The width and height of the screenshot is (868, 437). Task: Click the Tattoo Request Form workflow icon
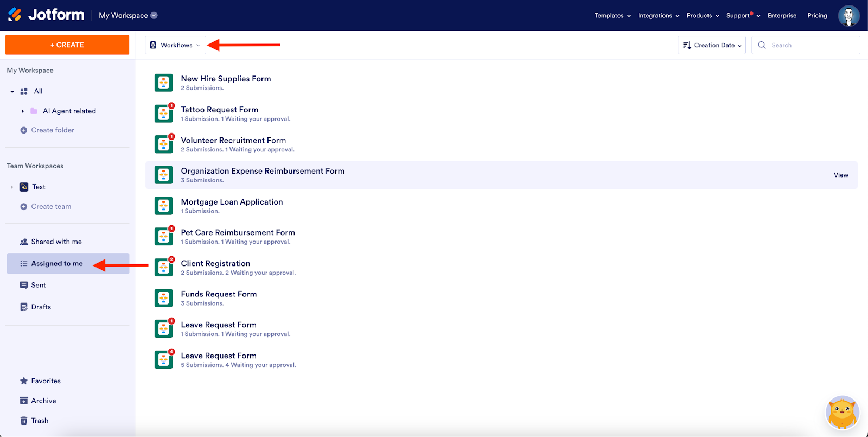[x=163, y=113]
